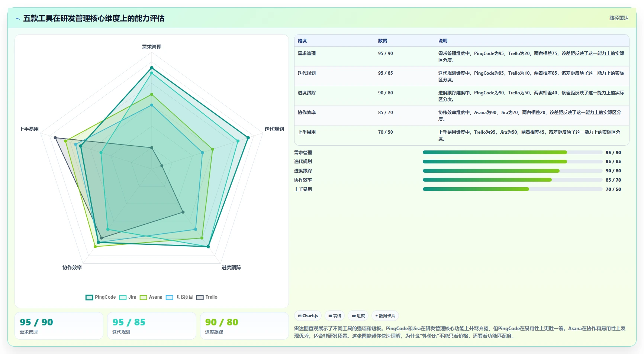The width and height of the screenshot is (644, 354).
Task: Hide the 飞书项目 series via its legend entry
Action: (x=179, y=297)
